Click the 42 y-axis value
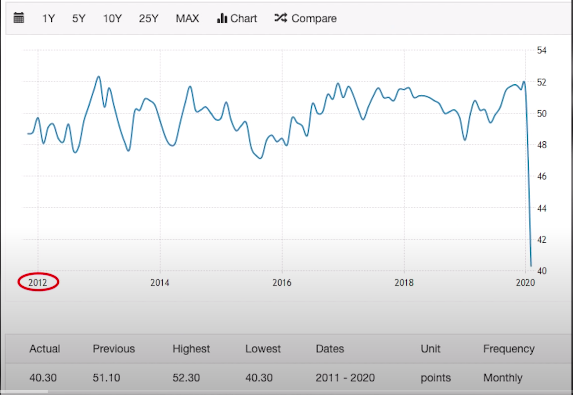Viewport: 573px width, 395px height. [542, 240]
